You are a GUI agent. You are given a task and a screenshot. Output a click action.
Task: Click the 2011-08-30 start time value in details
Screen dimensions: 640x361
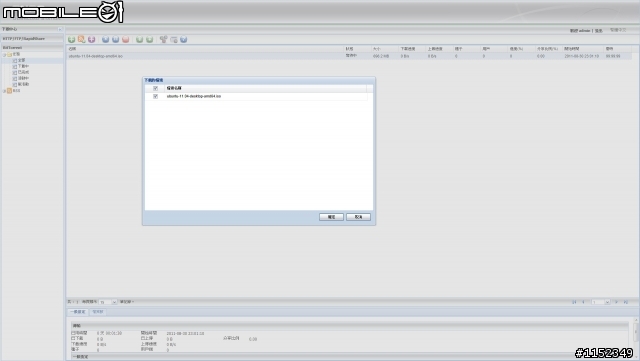click(185, 333)
